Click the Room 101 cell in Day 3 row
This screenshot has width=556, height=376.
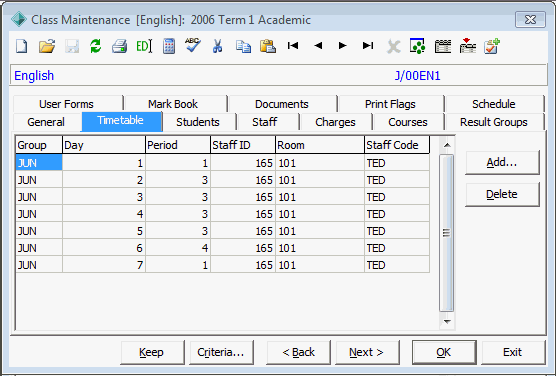point(320,197)
